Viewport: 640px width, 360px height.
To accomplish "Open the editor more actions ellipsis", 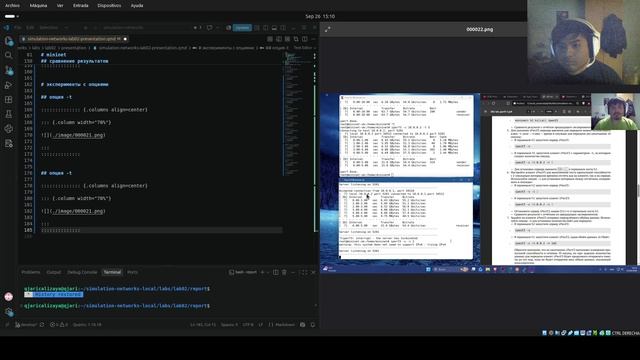I will [313, 39].
